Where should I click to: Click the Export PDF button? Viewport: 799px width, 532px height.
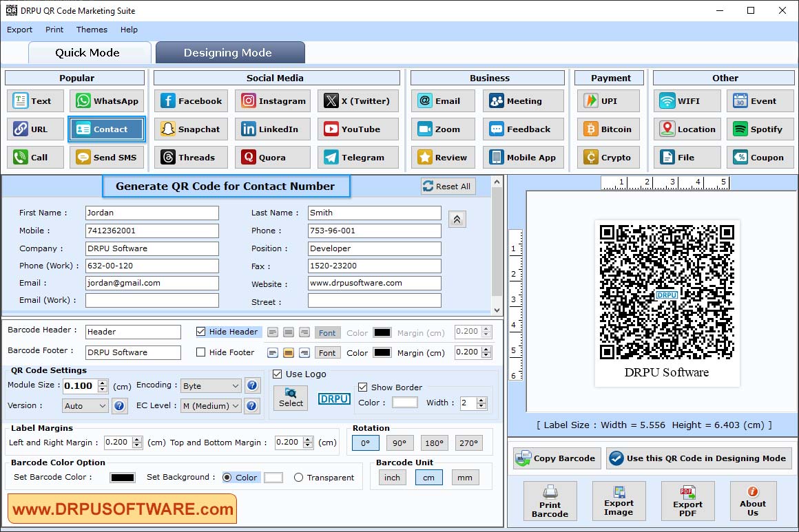tap(688, 501)
